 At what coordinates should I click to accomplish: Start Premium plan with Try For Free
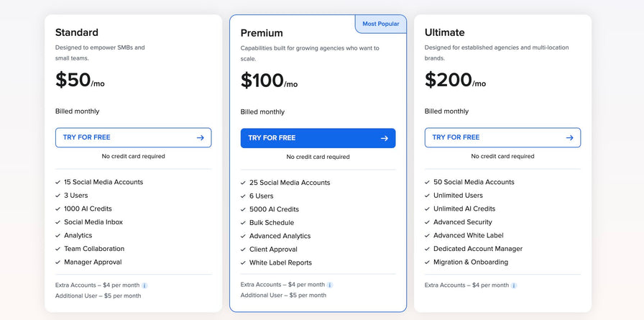tap(318, 138)
